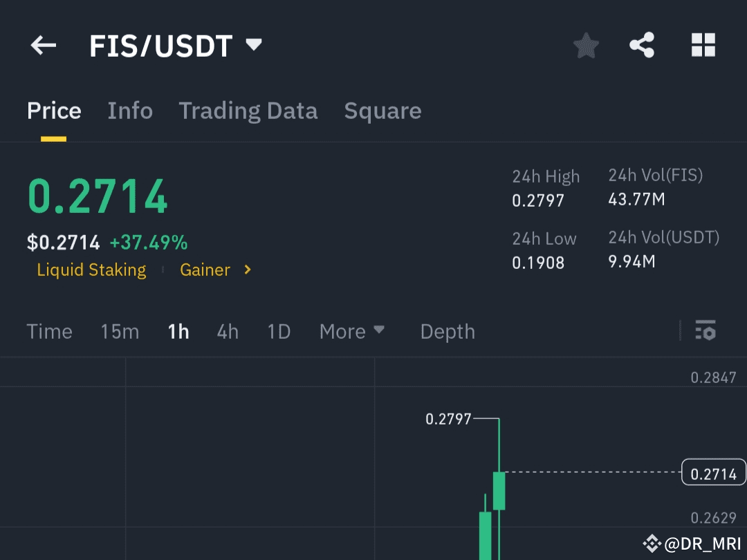Switch to the Trading Data tab
This screenshot has height=560, width=747.
point(248,111)
